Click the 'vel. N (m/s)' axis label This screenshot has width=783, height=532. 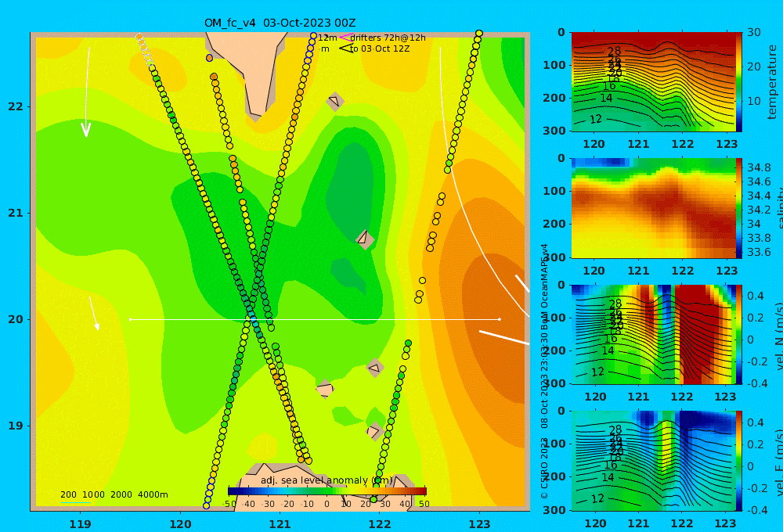pos(778,337)
